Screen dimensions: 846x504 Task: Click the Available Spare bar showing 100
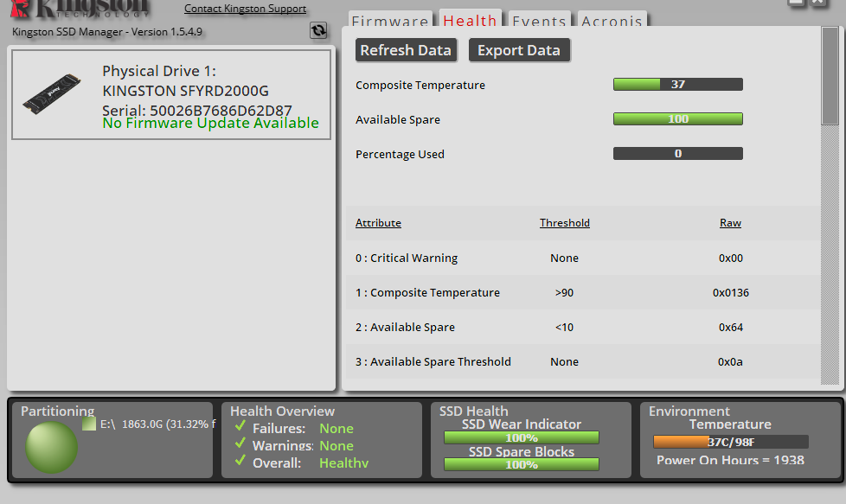tap(677, 118)
